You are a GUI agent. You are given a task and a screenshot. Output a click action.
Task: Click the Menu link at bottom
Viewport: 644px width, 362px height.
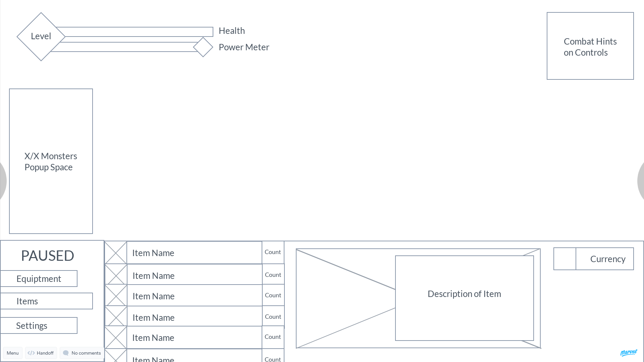click(x=12, y=353)
